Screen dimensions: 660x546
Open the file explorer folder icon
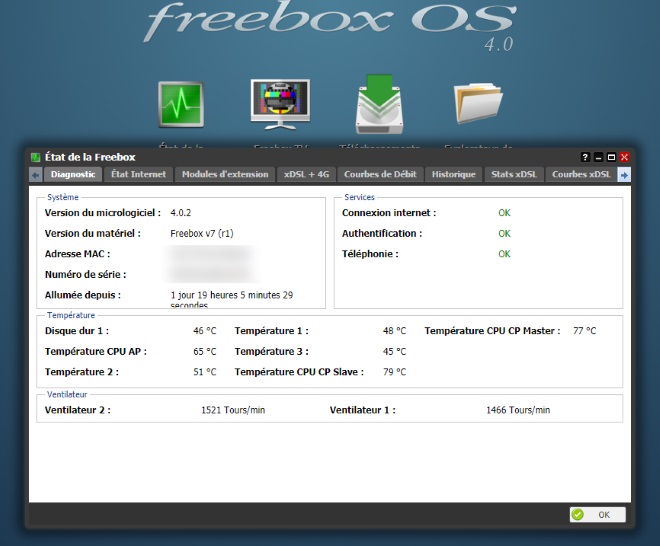pyautogui.click(x=479, y=103)
